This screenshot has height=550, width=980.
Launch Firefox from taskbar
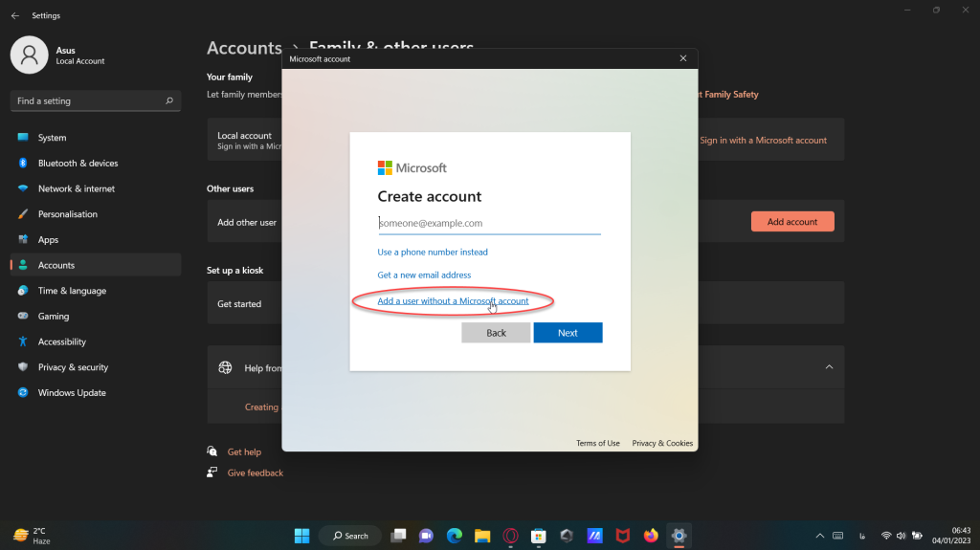click(651, 536)
